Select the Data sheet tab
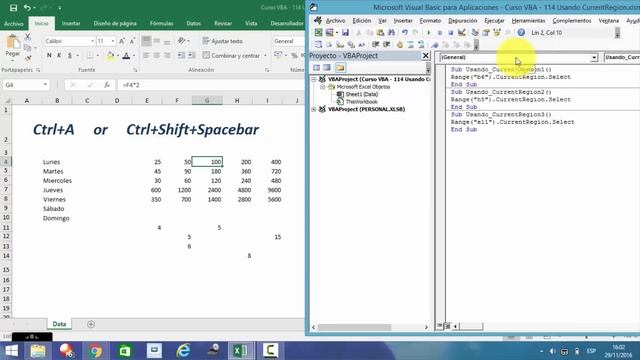The height and width of the screenshot is (360, 640). [59, 324]
